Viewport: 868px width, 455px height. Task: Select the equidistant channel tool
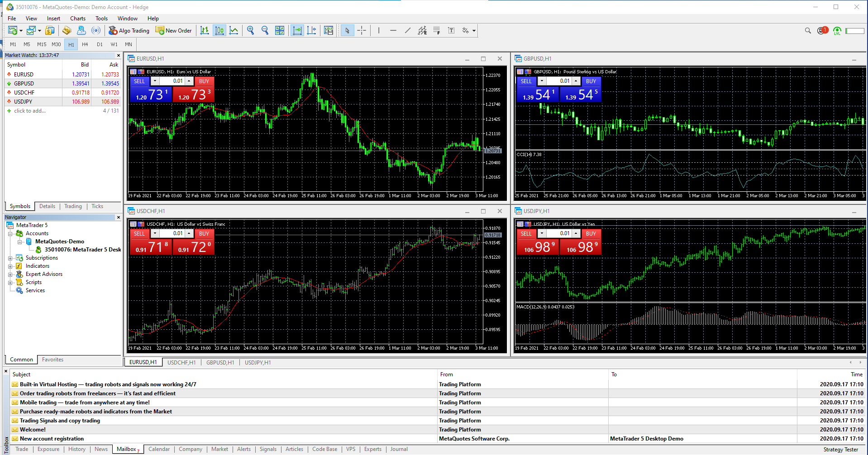[422, 30]
